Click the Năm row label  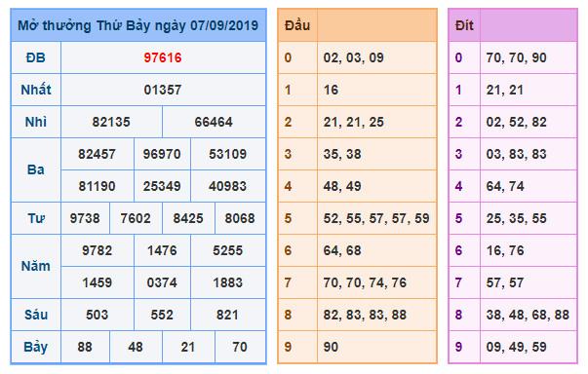[36, 267]
